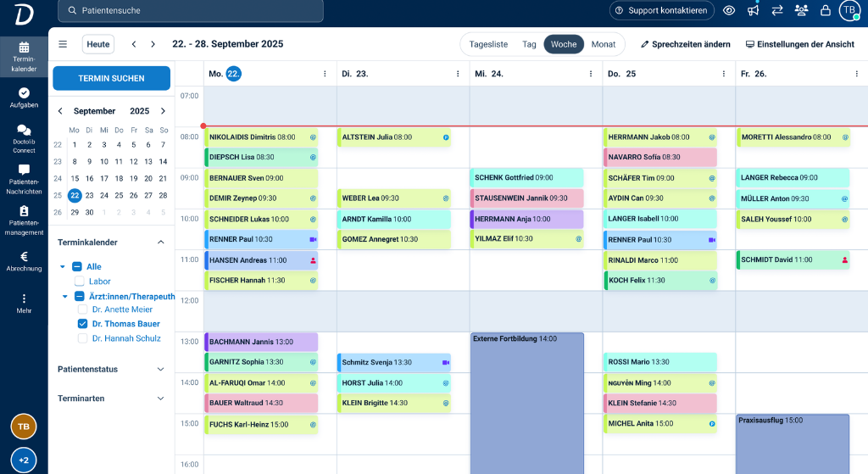
Task: Open Patienten-Nachrichten in the sidebar
Action: (24, 179)
